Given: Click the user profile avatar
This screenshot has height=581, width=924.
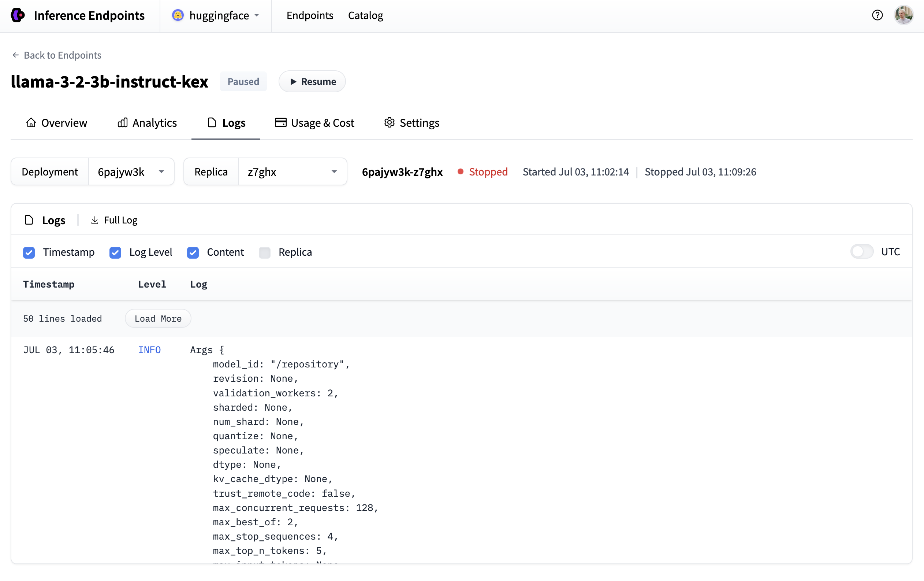Looking at the screenshot, I should pos(903,15).
